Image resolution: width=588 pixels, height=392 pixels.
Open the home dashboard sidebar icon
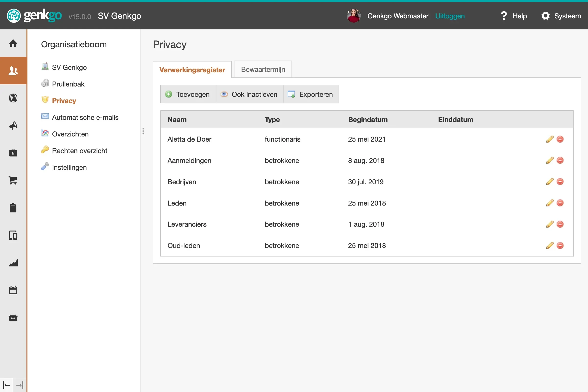coord(13,43)
